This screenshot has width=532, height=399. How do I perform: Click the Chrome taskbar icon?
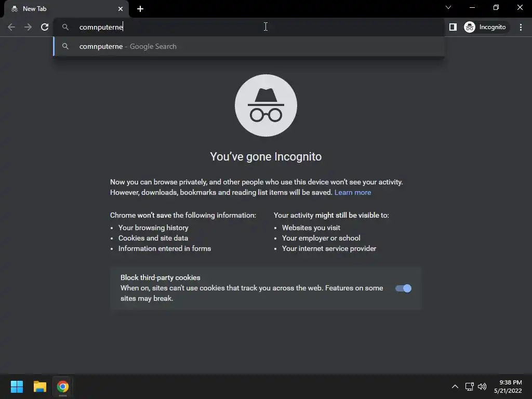63,387
